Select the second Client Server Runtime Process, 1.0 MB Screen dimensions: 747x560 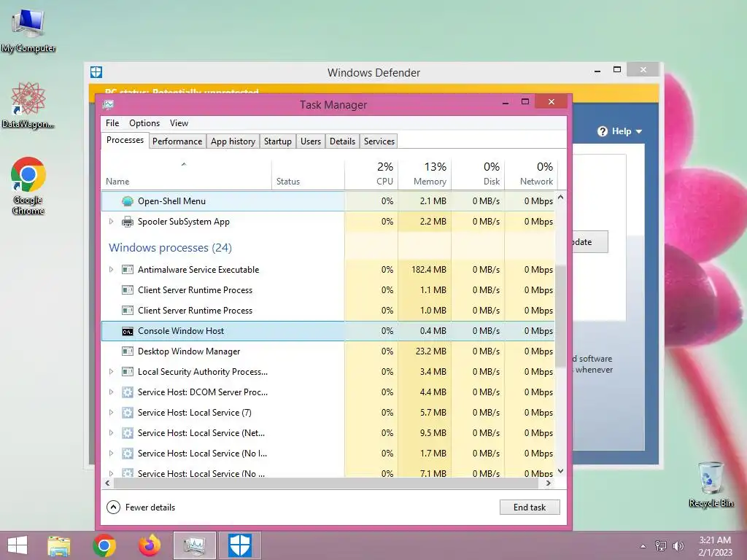(x=328, y=311)
